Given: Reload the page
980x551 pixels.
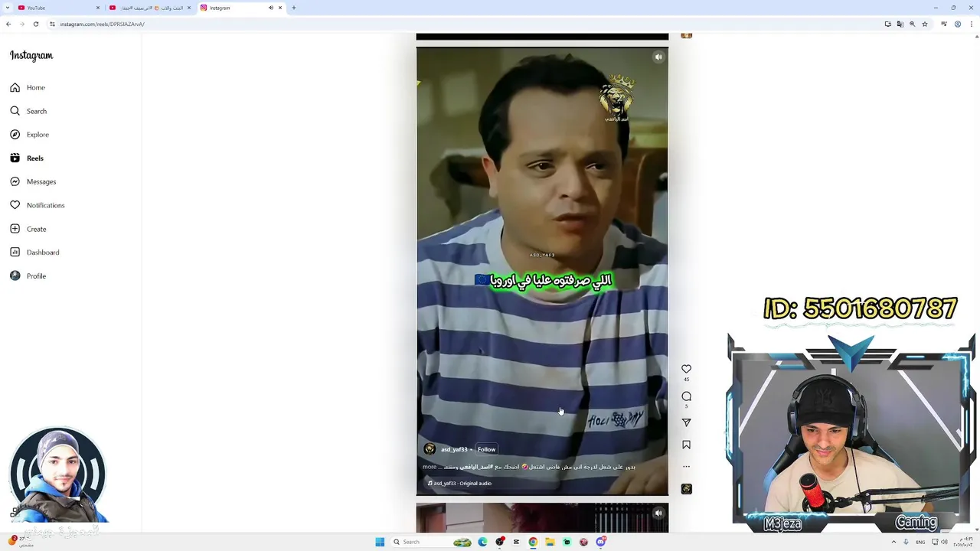Looking at the screenshot, I should tap(35, 24).
